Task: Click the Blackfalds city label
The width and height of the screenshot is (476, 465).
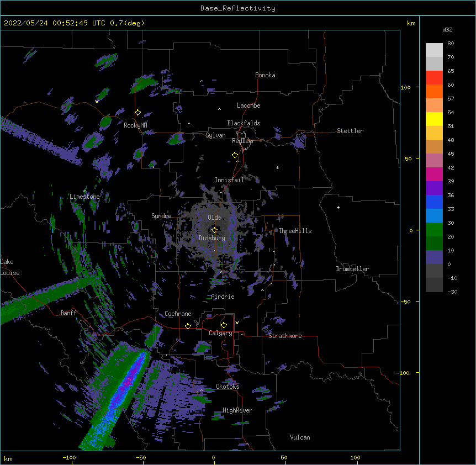Action: (244, 123)
